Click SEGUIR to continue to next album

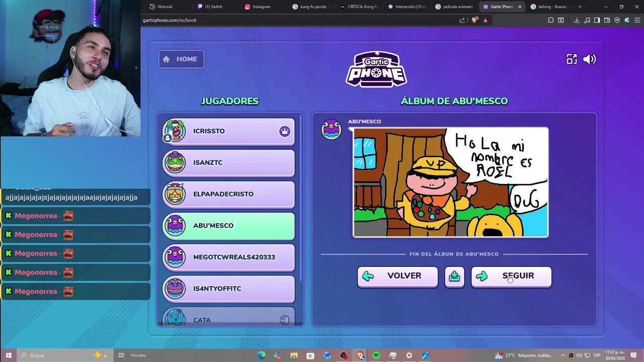(511, 276)
